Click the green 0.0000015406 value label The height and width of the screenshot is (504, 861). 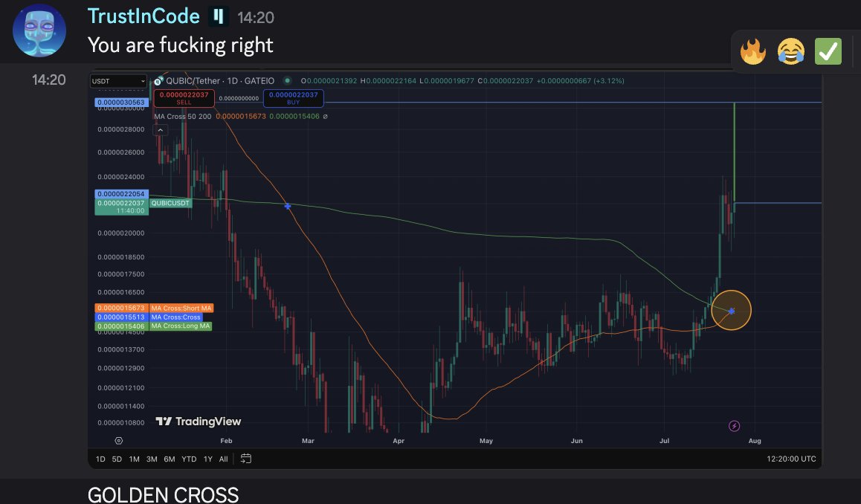[x=120, y=326]
